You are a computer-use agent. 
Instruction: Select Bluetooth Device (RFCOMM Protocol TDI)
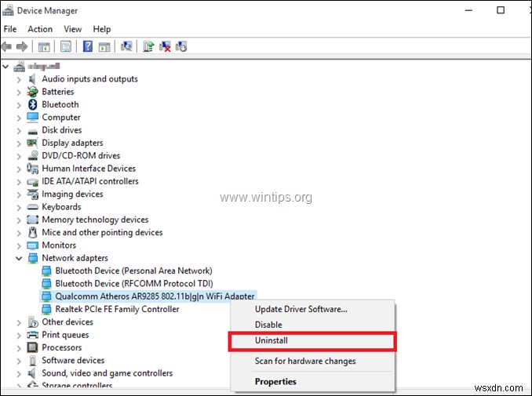coord(134,283)
